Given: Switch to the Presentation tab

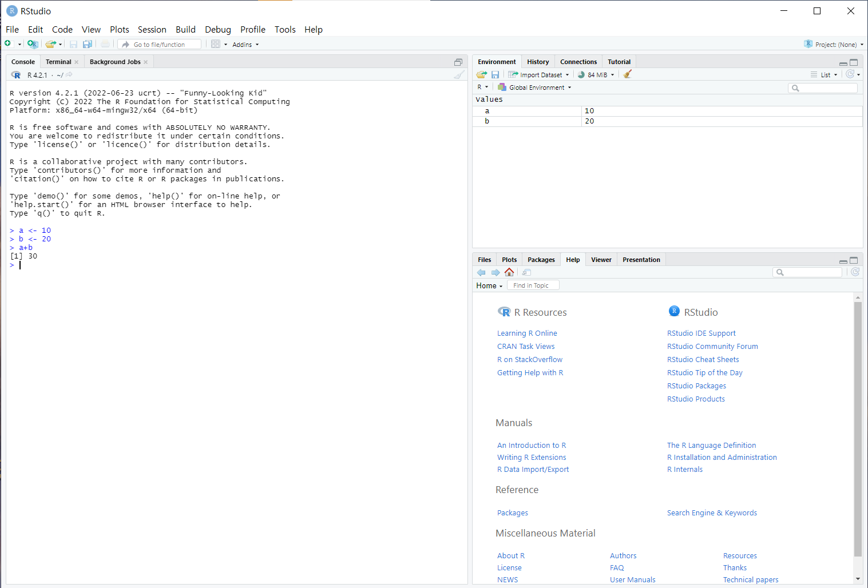Looking at the screenshot, I should point(641,260).
